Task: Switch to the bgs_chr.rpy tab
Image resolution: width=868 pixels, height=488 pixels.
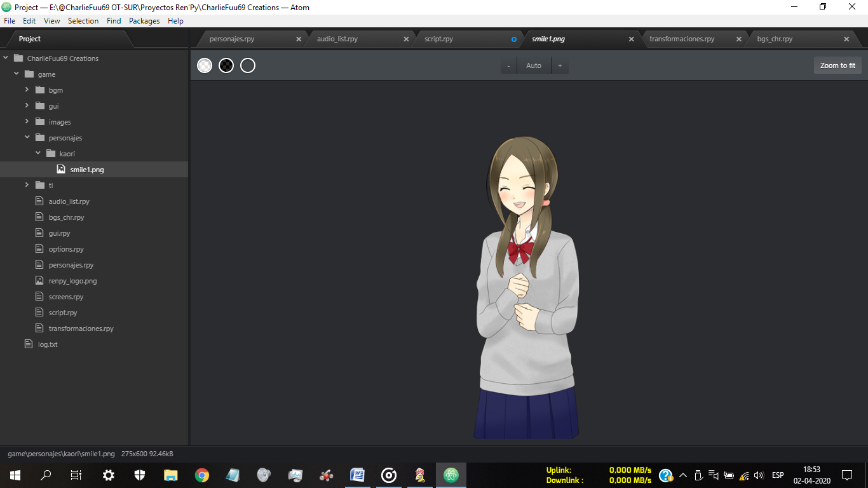Action: [x=775, y=39]
